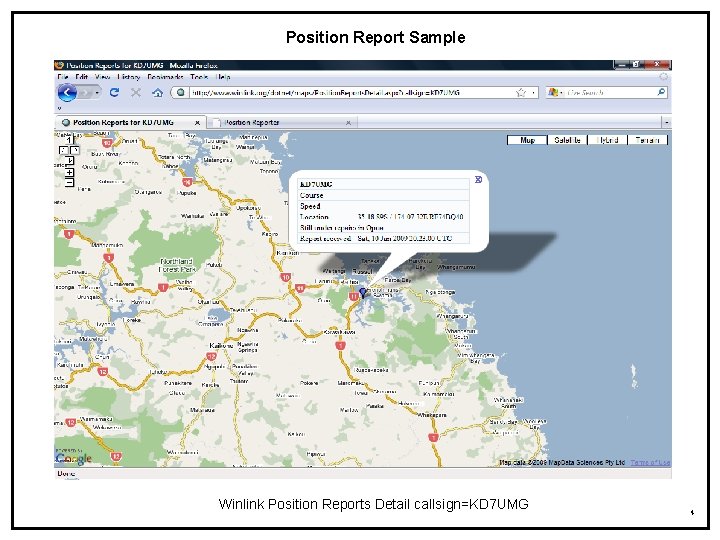
Task: Run search with the magnifier icon
Action: (661, 92)
